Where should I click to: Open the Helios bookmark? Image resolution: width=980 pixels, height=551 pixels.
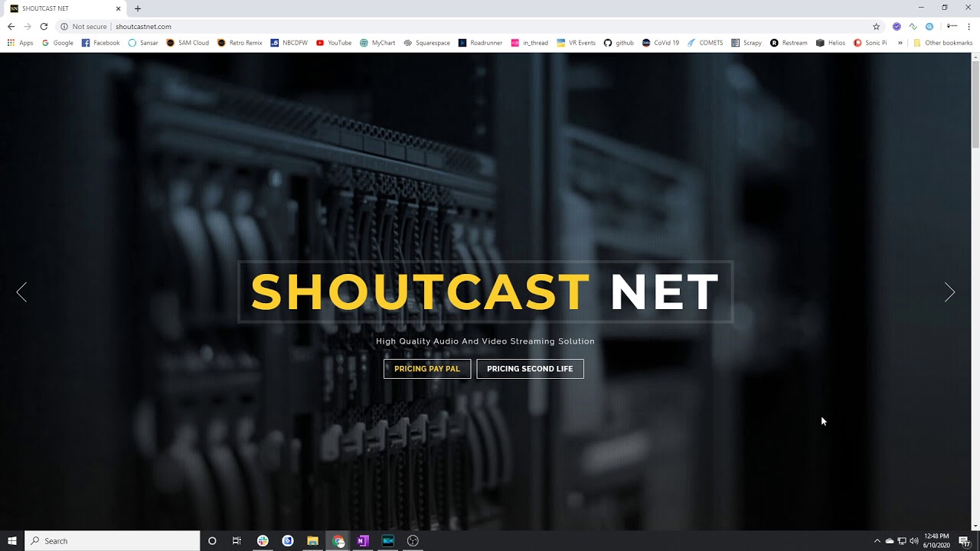coord(831,43)
